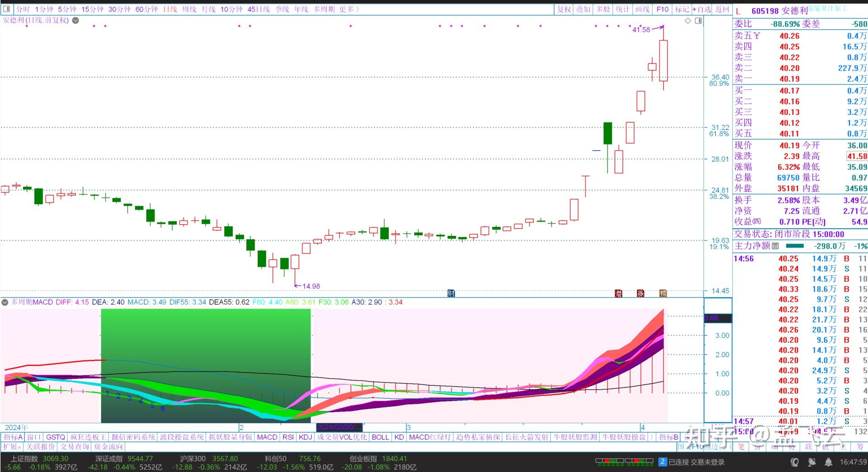The height and width of the screenshot is (472, 868).
Task: Click the F10 fundamentals button
Action: pos(662,9)
